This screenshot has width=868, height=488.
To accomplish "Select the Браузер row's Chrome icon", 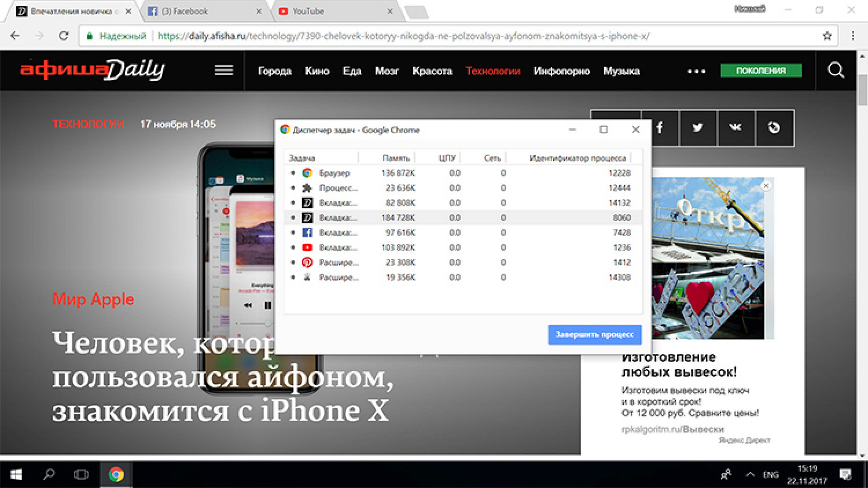I will pos(307,173).
